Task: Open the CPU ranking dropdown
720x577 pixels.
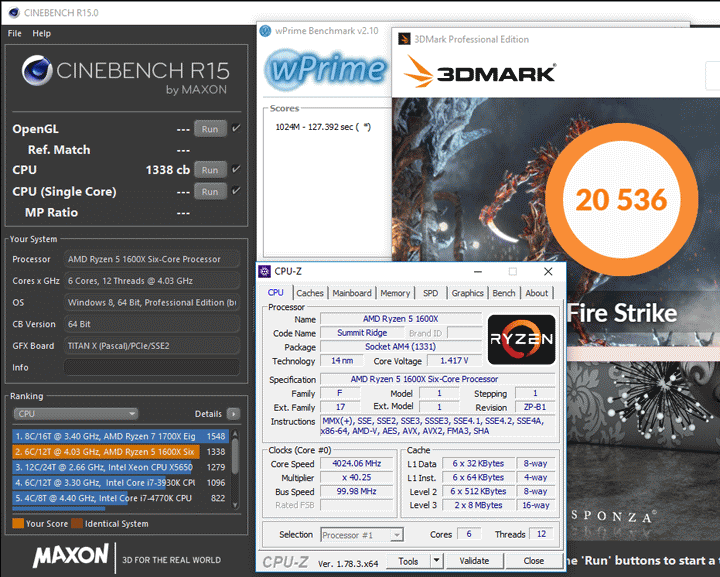Action: point(76,414)
